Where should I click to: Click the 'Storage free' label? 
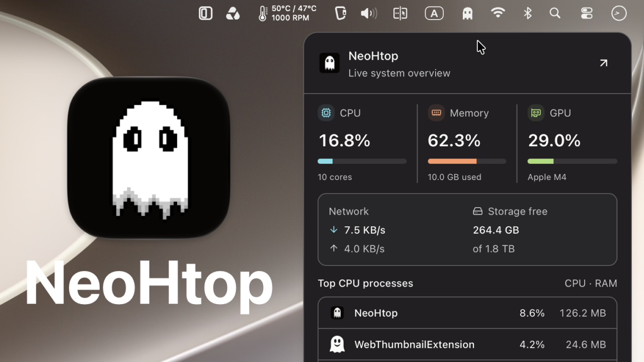click(x=518, y=211)
